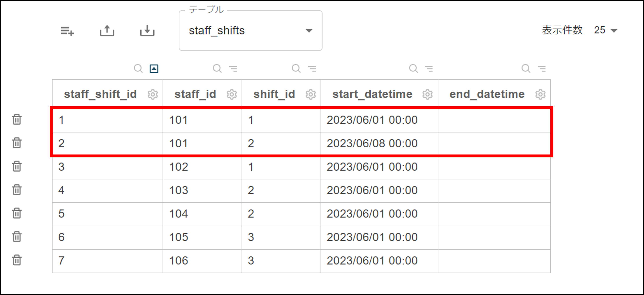Open staff_shift_id column settings gear
Viewport: 644px width, 295px height.
click(153, 95)
